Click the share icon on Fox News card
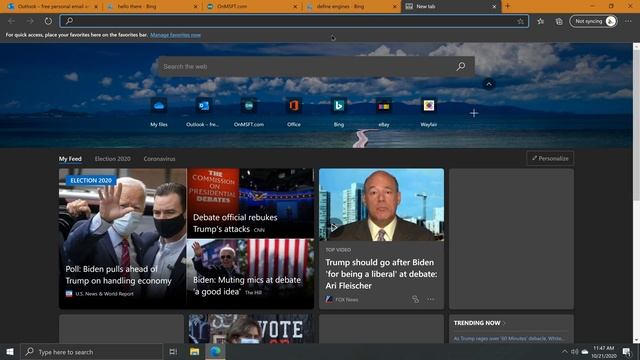Image resolution: width=640 pixels, height=360 pixels. [415, 300]
